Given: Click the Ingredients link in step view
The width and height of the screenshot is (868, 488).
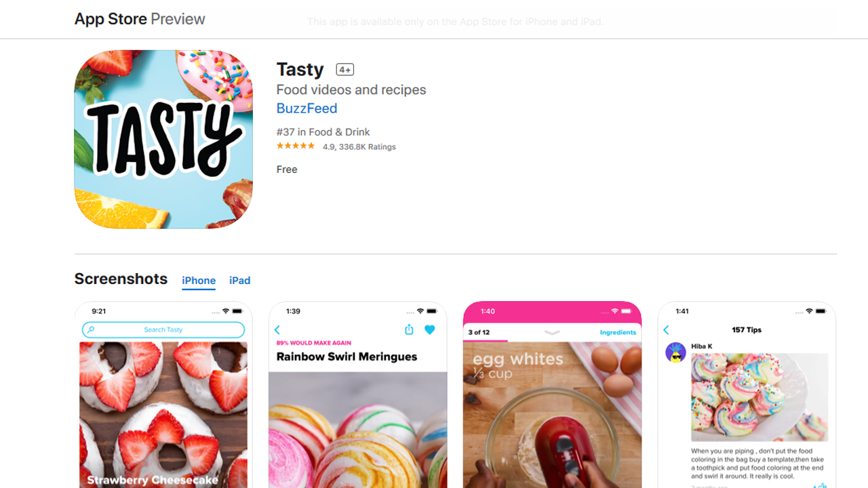Looking at the screenshot, I should coord(618,333).
